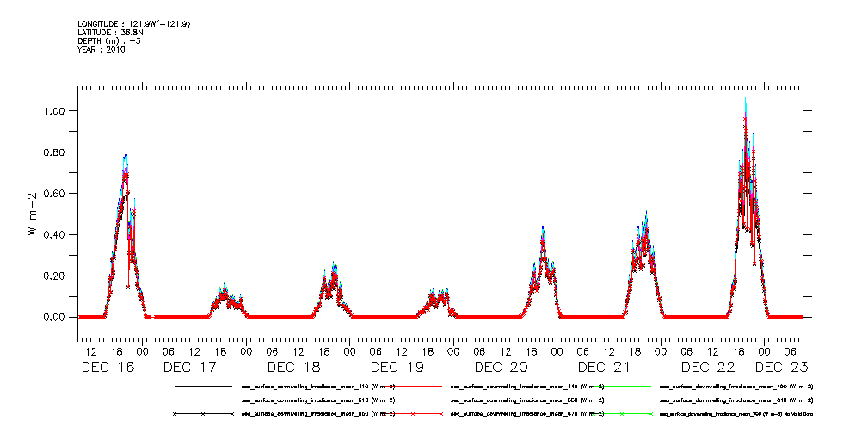Click the DEC 21 date label

pyautogui.click(x=605, y=367)
